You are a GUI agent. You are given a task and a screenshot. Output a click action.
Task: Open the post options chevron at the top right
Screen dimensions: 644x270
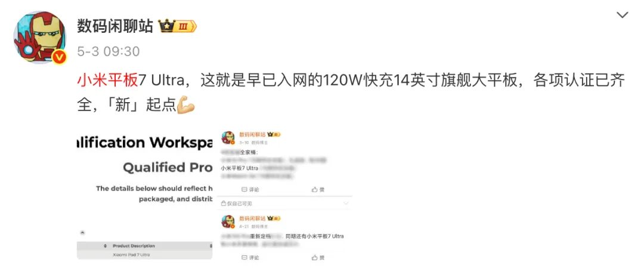coord(623,15)
